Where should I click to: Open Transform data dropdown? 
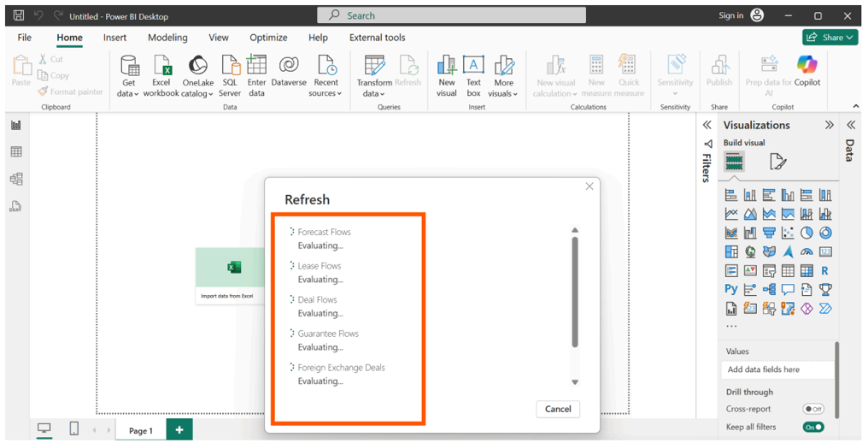374,76
